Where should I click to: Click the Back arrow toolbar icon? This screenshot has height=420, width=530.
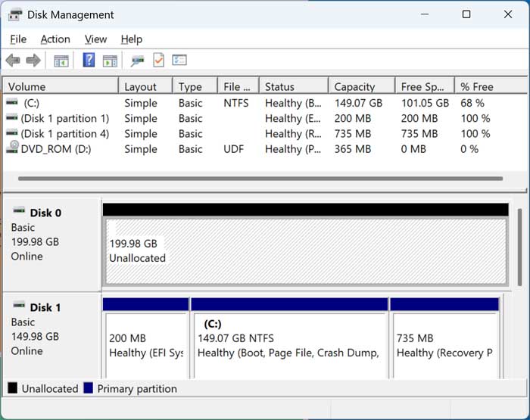(13, 61)
